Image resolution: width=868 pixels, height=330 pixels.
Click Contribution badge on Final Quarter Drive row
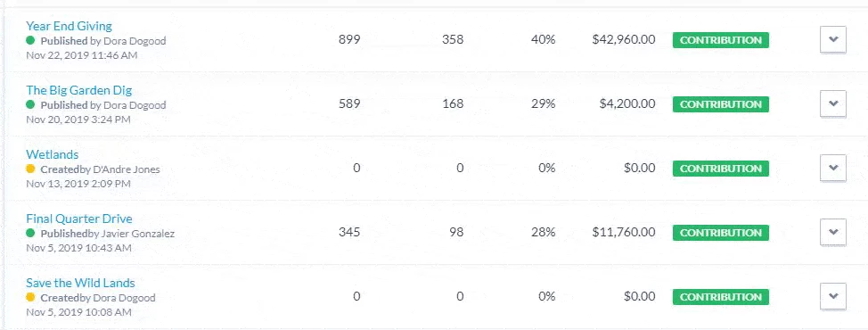point(721,233)
